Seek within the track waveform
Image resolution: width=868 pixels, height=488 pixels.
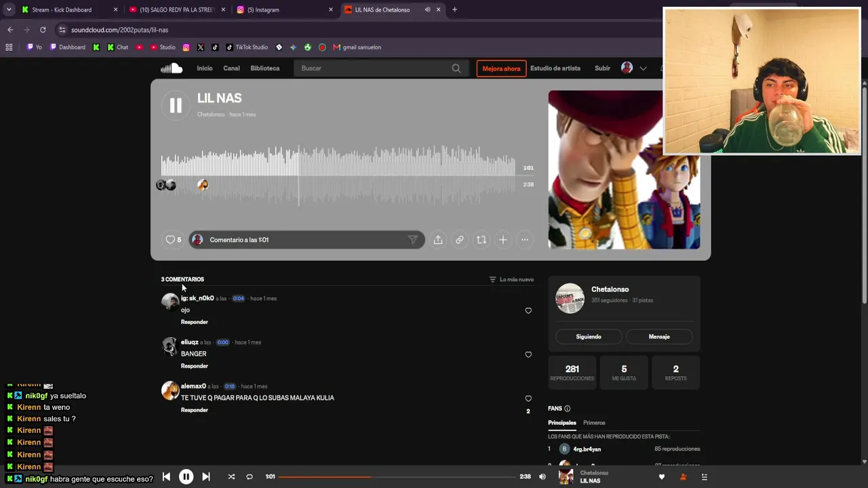click(x=338, y=174)
